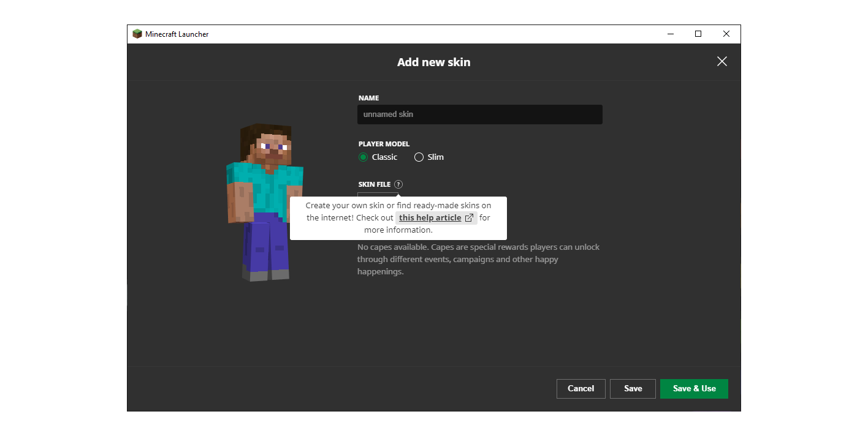Minimize the Minecraft Launcher window
The height and width of the screenshot is (436, 868).
point(670,34)
